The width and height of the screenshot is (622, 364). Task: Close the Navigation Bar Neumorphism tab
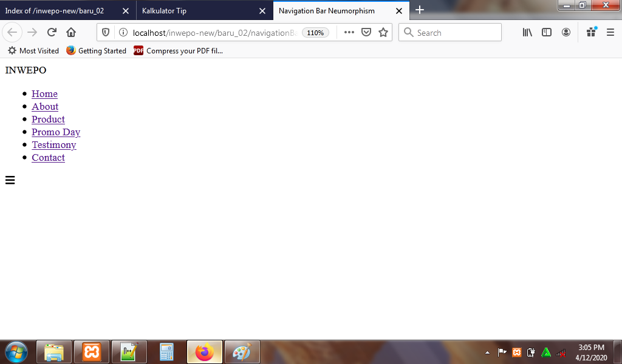[399, 11]
